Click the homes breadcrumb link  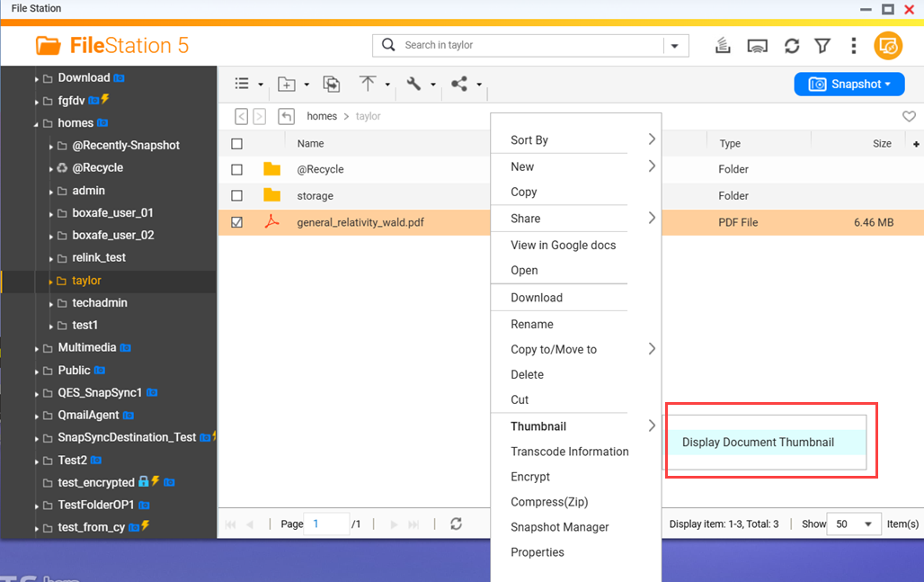[x=322, y=116]
